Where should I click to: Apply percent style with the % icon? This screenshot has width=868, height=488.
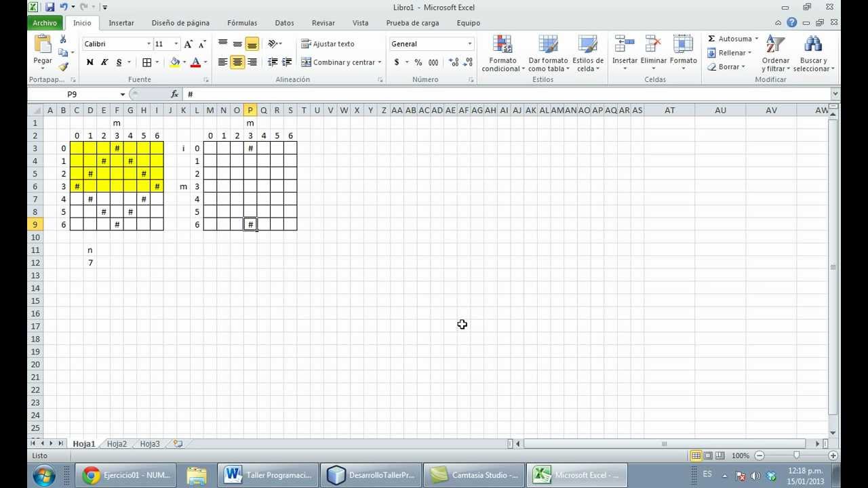click(x=418, y=62)
